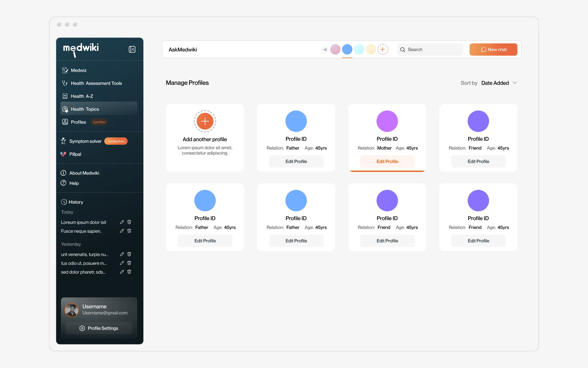Edit Profile for first-row Father

point(296,161)
